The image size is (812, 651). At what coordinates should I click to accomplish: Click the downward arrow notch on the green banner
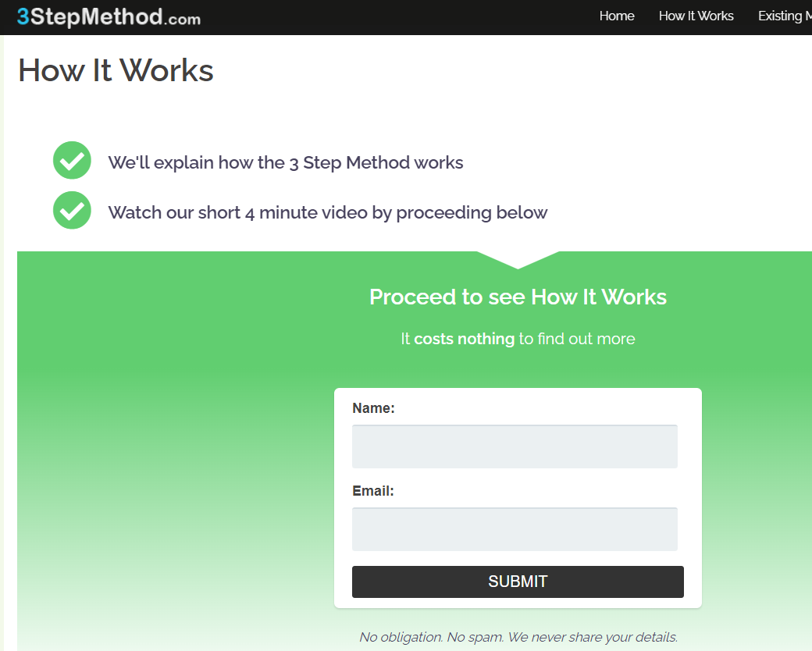[518, 259]
